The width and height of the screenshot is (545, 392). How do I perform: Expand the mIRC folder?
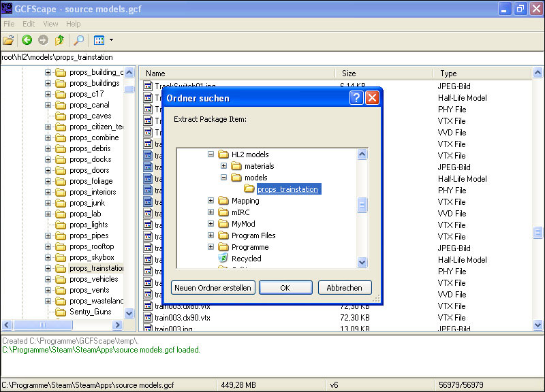point(211,212)
